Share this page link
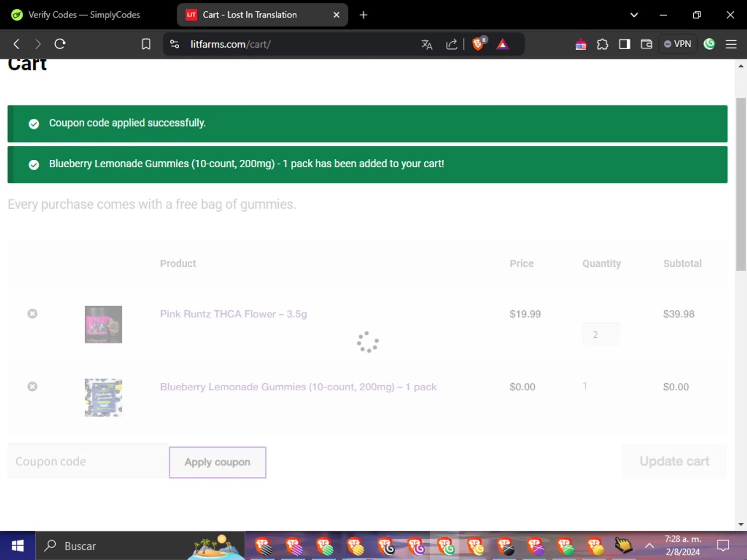 click(x=452, y=44)
